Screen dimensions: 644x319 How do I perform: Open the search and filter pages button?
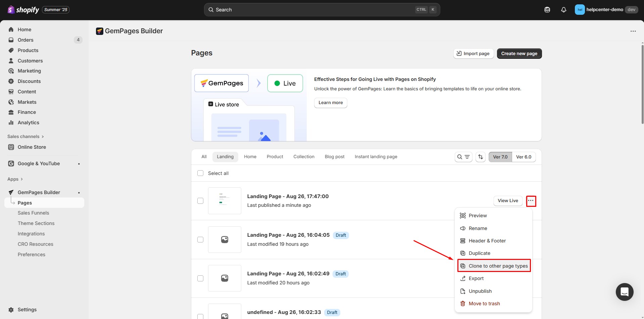(463, 157)
